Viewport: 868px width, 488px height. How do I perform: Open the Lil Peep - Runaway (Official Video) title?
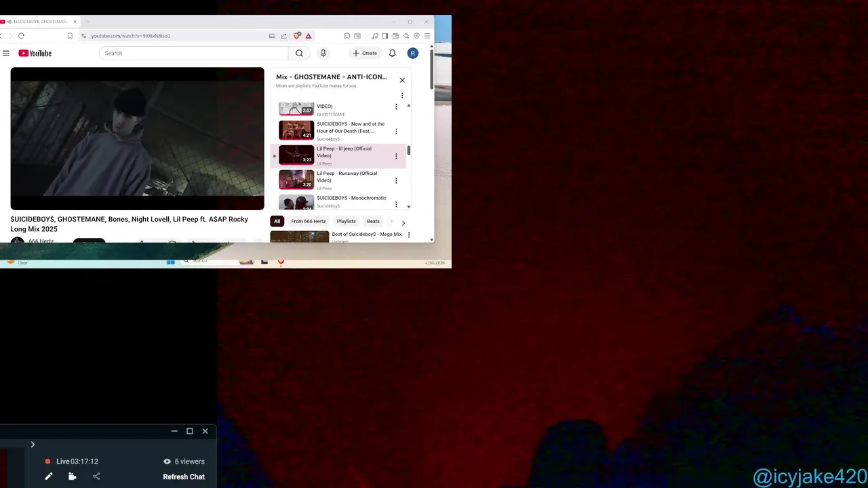347,177
